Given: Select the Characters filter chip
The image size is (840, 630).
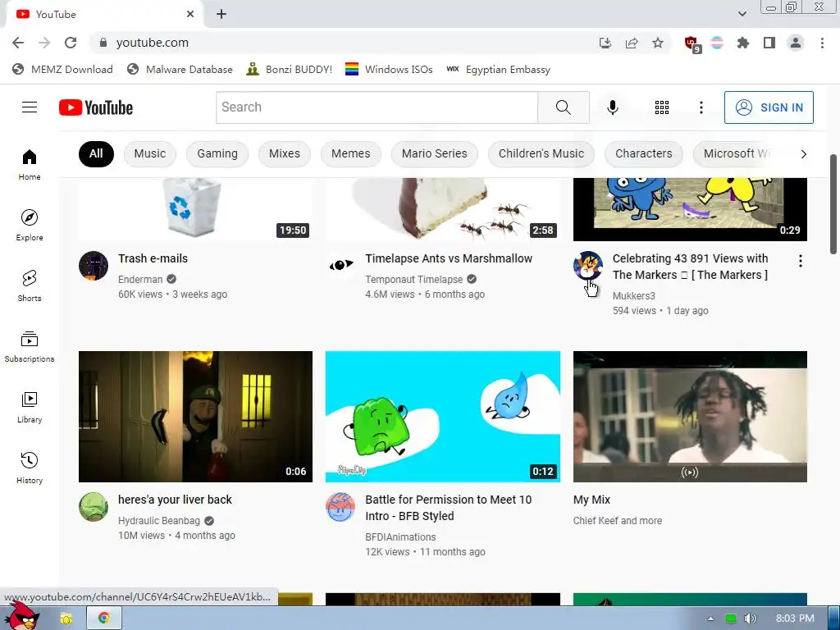Looking at the screenshot, I should point(643,153).
